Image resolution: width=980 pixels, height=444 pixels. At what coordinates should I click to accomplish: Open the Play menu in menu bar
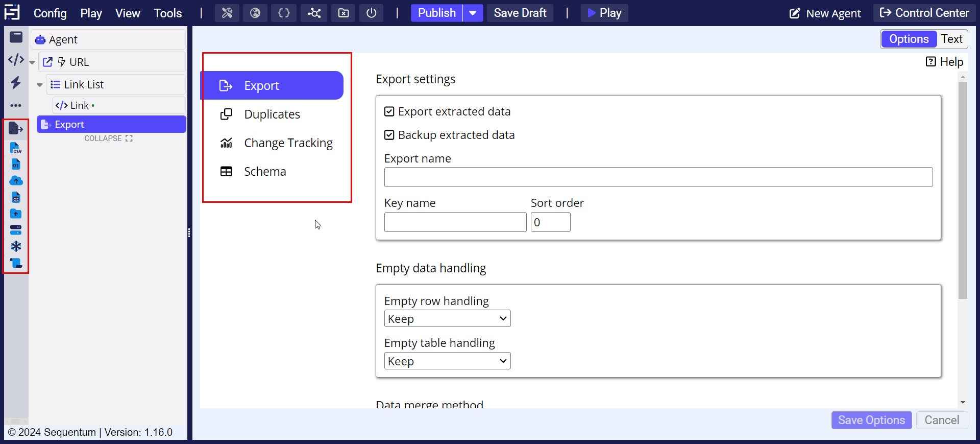point(91,13)
